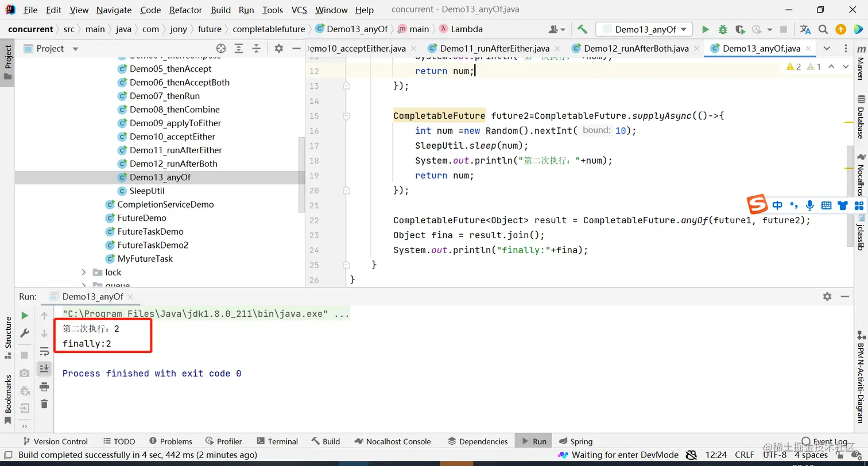This screenshot has height=466, width=868.
Task: Run with coverage using the shield icon
Action: [x=740, y=29]
